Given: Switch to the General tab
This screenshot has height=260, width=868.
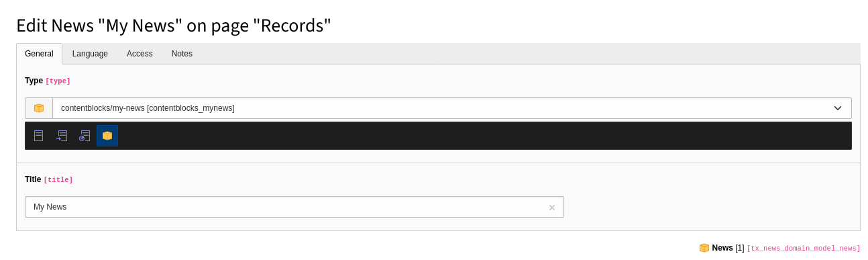Looking at the screenshot, I should coord(39,54).
